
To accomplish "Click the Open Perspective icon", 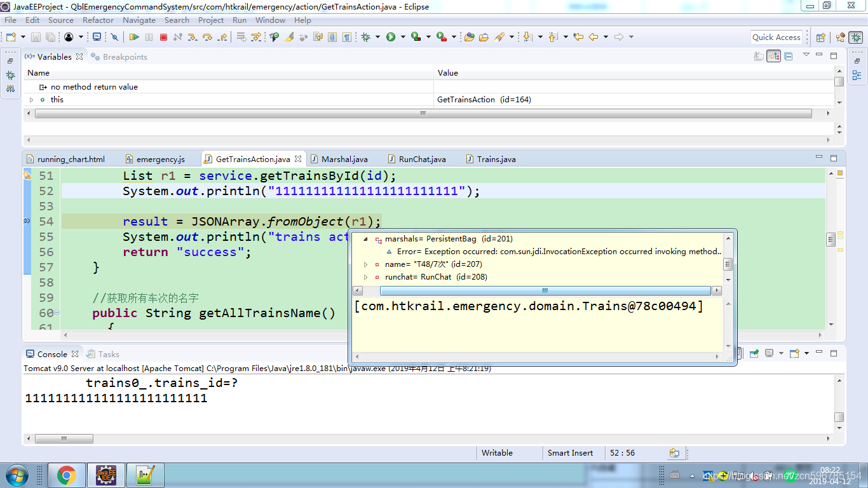I will (x=820, y=37).
